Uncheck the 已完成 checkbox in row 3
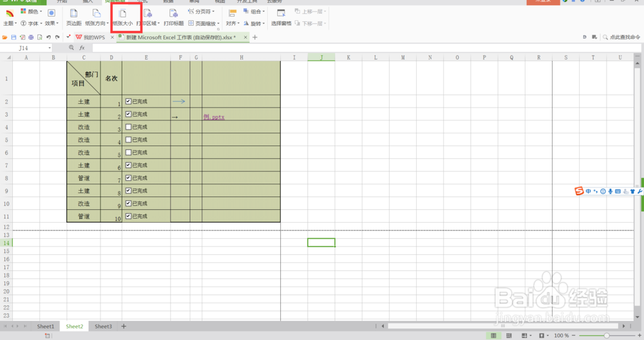644x340 pixels. click(128, 114)
